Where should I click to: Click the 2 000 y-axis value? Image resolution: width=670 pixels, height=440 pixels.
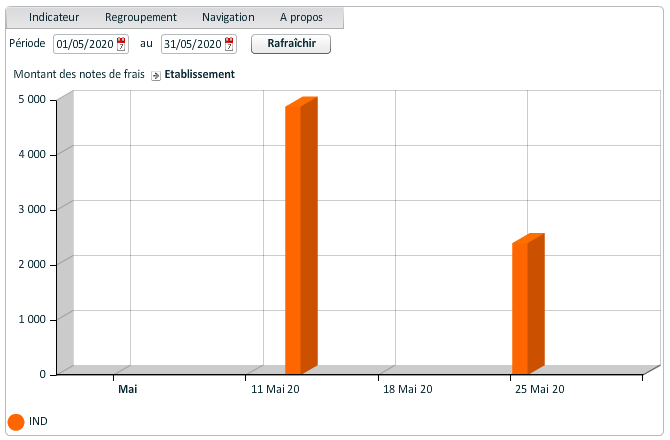(32, 264)
